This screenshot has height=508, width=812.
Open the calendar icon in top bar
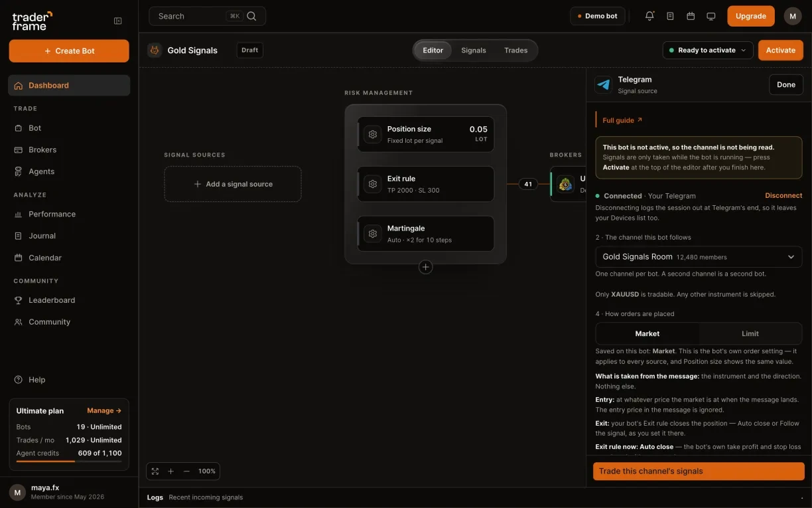(691, 16)
